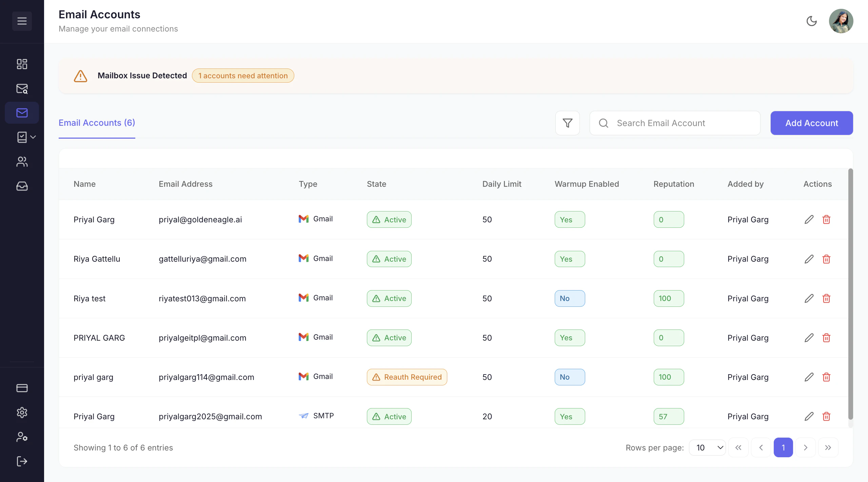This screenshot has width=868, height=482.
Task: Open the inbox tray icon in the sidebar
Action: 22,186
